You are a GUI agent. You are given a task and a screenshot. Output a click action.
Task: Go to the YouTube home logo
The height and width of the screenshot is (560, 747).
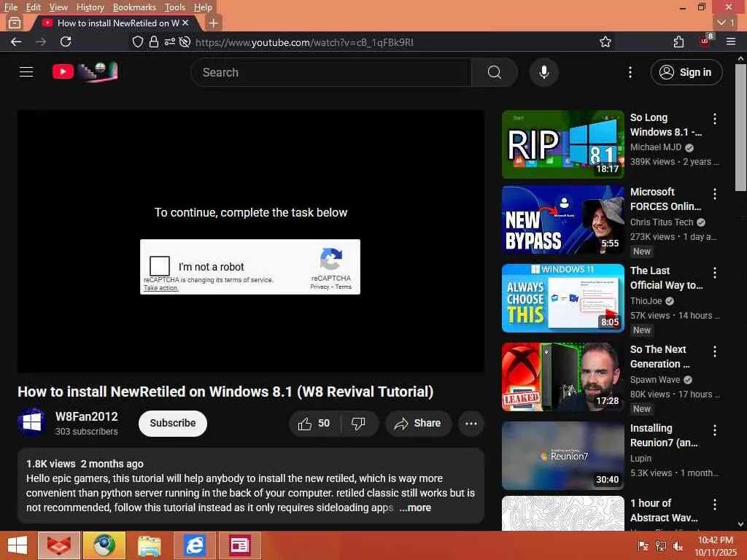85,72
